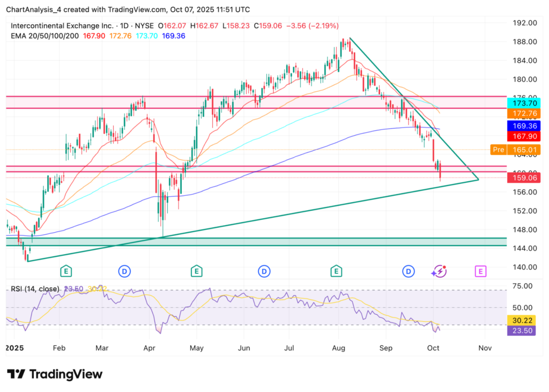This screenshot has height=392, width=549.
Task: Select the purple upcoming earnings marker before November
Action: coord(481,271)
